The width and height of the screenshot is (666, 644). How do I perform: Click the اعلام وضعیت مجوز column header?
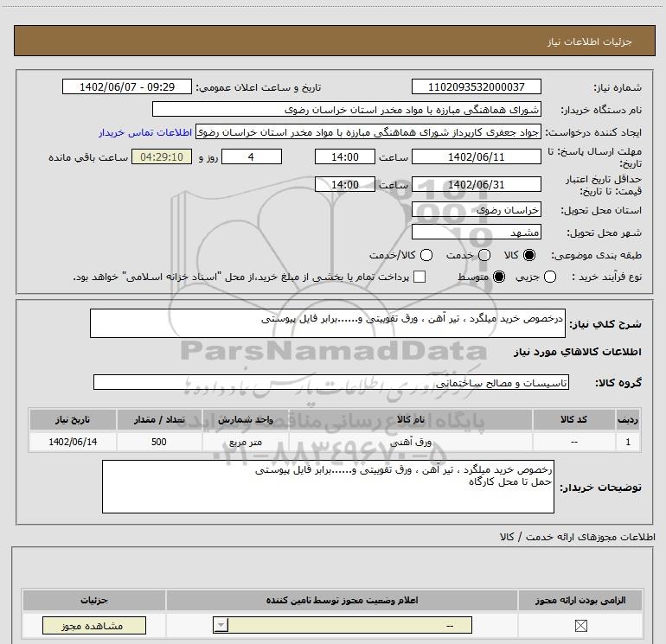[342, 600]
